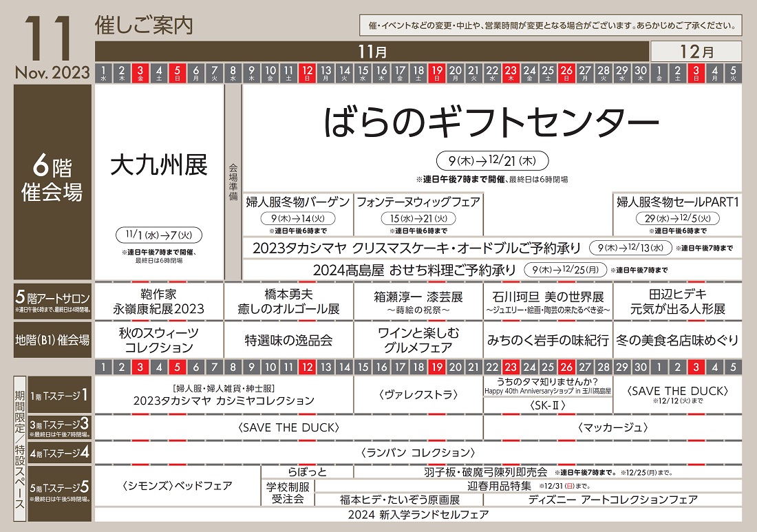Image resolution: width=757 pixels, height=532 pixels.
Task: Open the 鞄作家 永嶺康紀展2023 cell
Action: point(159,301)
